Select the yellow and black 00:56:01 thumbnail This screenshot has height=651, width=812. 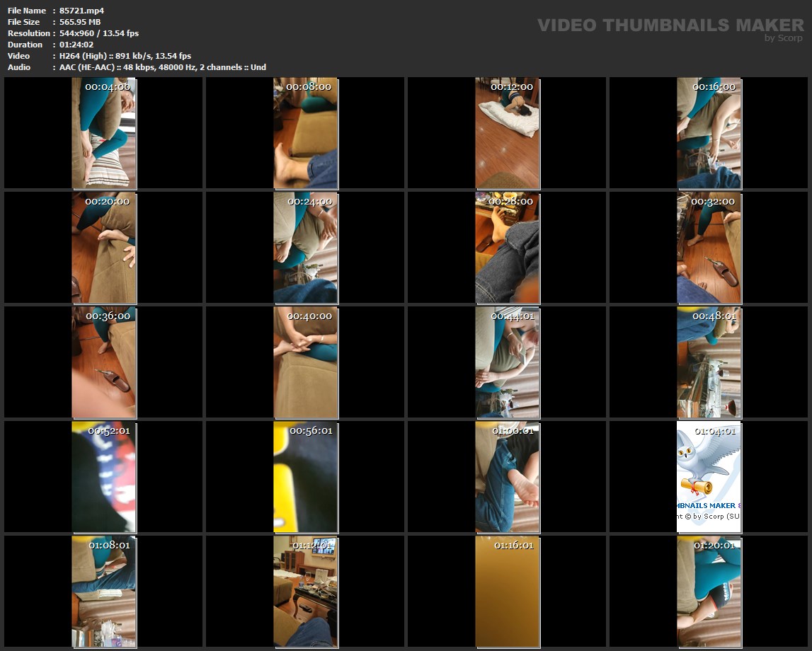point(305,477)
